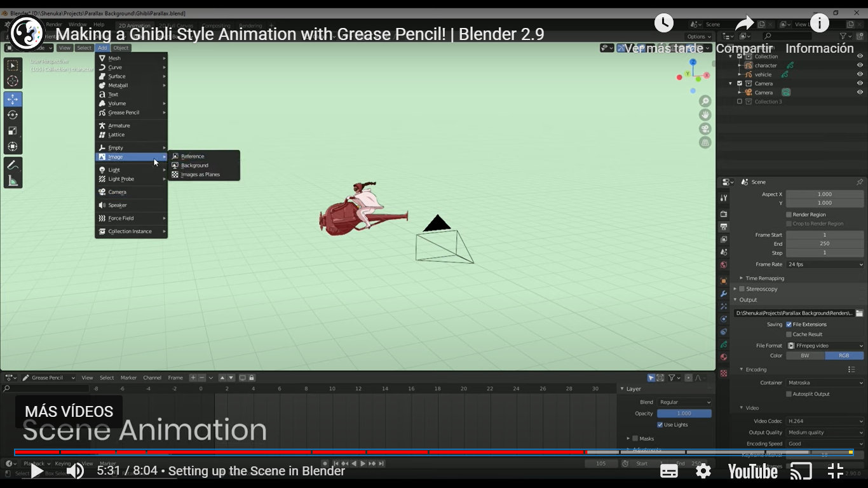
Task: Choose Images as Planes from Image submenu
Action: (204, 175)
